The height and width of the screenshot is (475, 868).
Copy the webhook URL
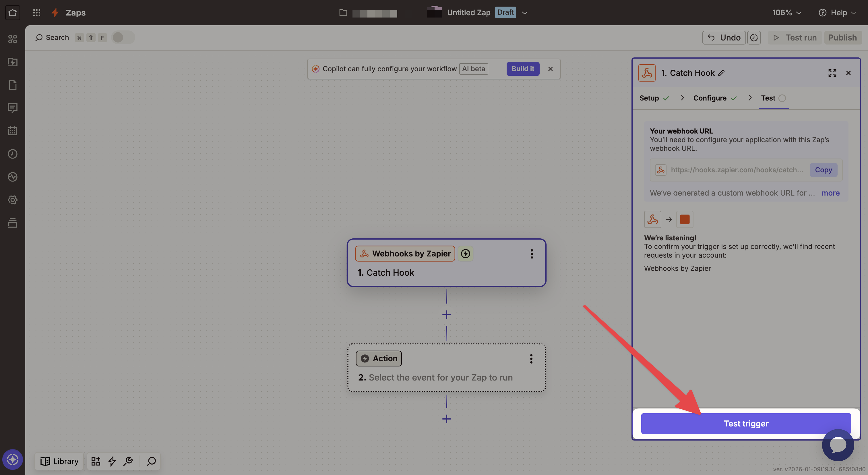(x=823, y=170)
